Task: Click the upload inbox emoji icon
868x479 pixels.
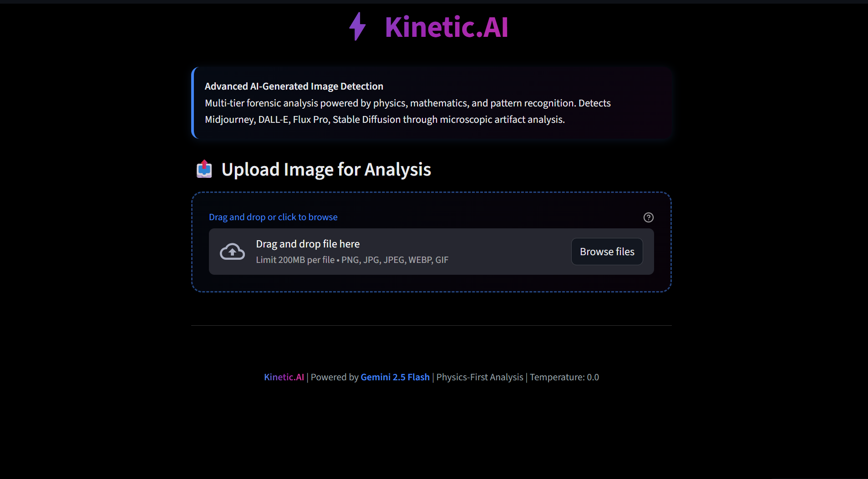Action: [x=204, y=169]
